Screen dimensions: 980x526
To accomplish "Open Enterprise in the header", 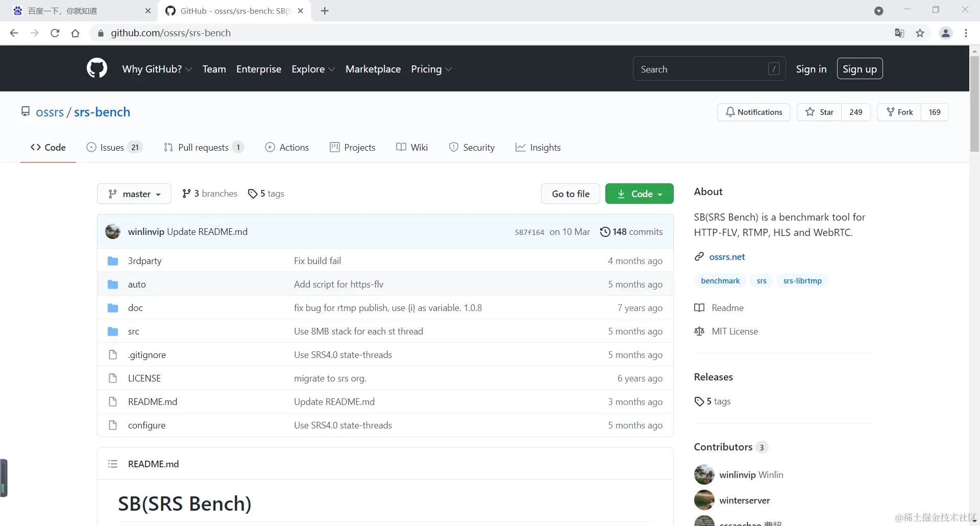I will [x=259, y=69].
